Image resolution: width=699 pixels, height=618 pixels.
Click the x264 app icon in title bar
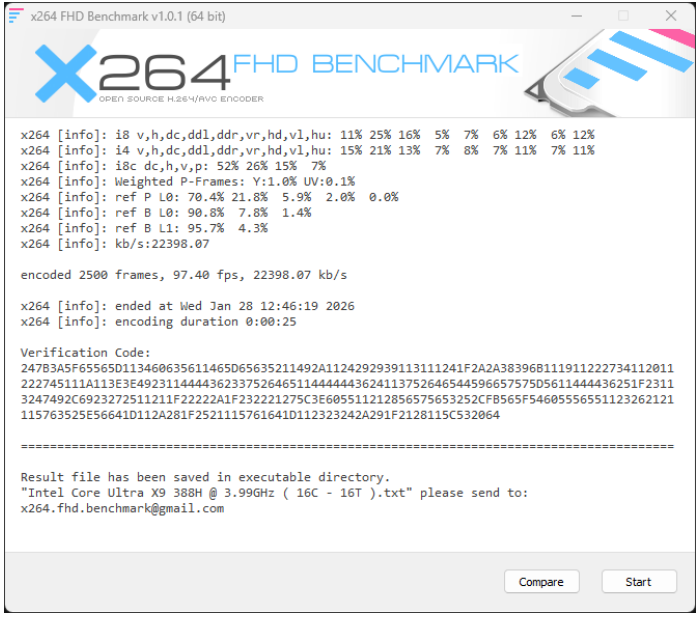(16, 16)
